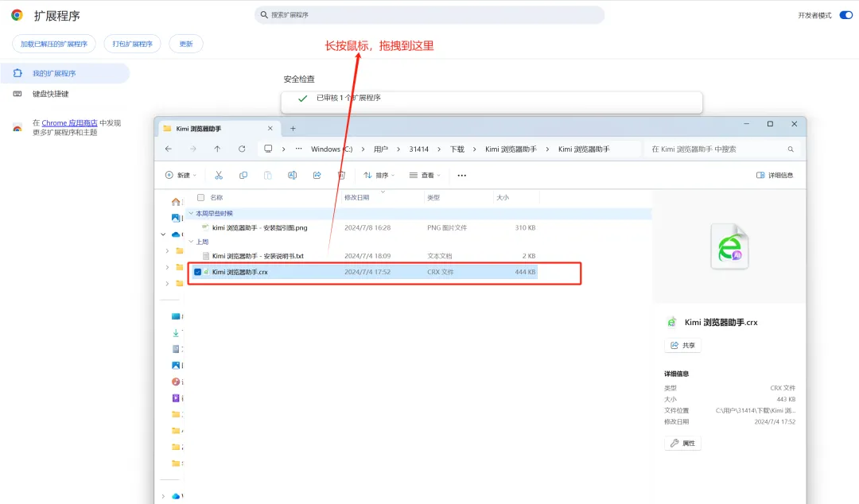Screen dimensions: 859x504
Task: Toggle the 开发者模式 developer mode switch
Action: pyautogui.click(x=845, y=15)
